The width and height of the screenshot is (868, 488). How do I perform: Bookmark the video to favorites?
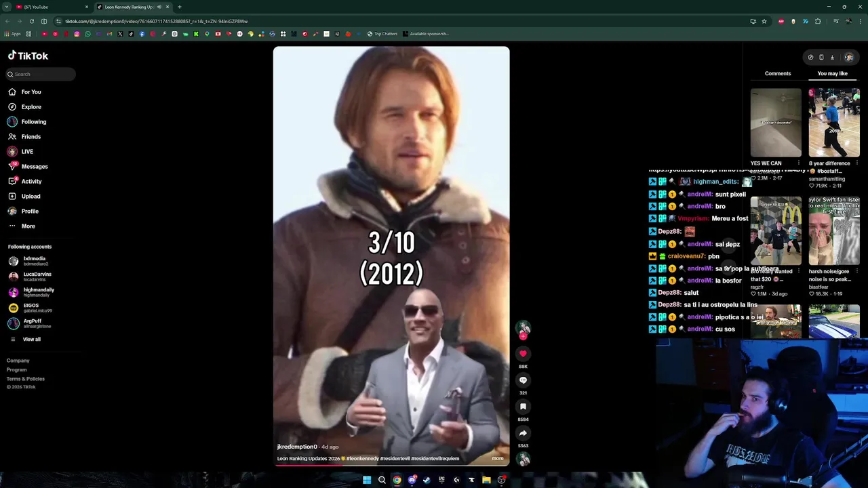click(523, 406)
